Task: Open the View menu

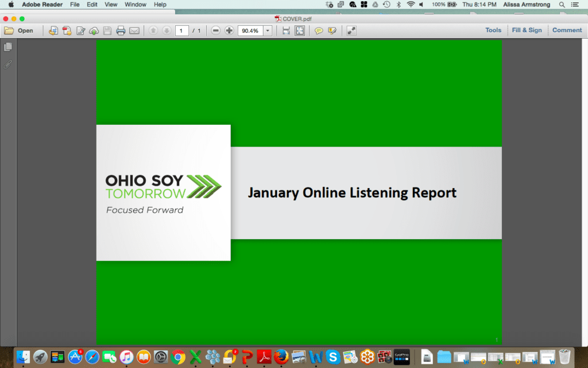Action: [x=111, y=5]
